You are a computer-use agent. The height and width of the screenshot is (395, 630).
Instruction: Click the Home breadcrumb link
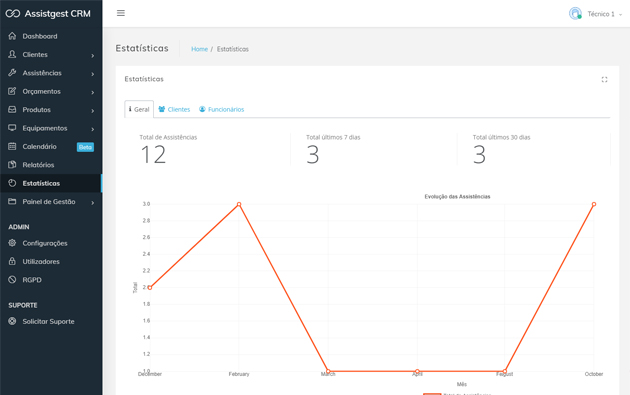coord(199,49)
